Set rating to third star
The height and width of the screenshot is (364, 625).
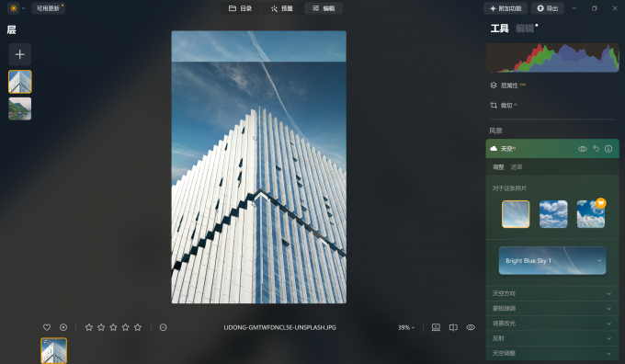tap(113, 327)
